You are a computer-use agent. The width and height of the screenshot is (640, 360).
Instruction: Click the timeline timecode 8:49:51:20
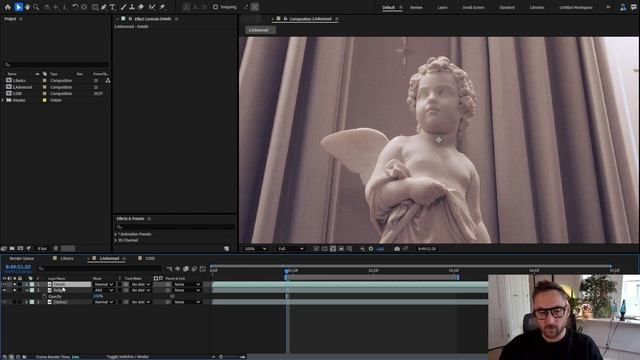(x=18, y=267)
